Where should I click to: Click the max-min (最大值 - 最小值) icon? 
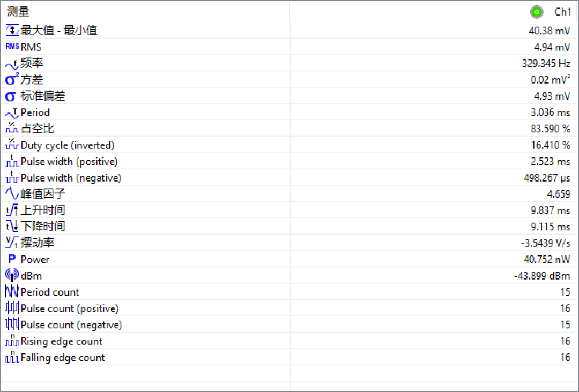pos(12,30)
